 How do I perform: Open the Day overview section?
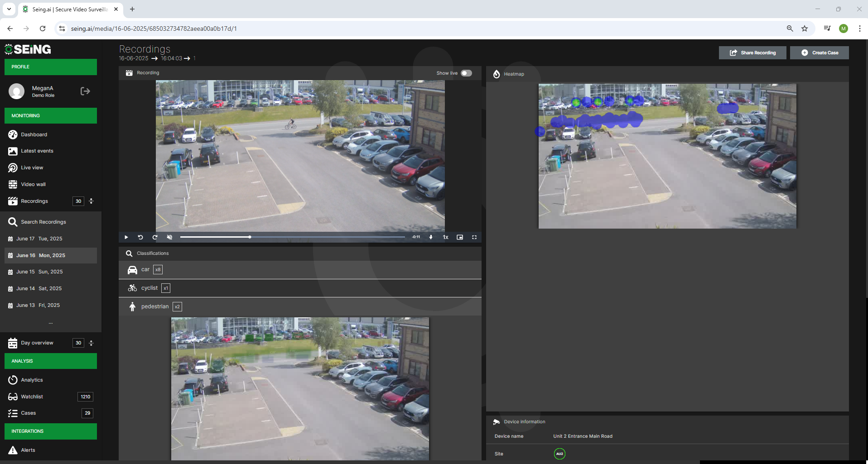coord(36,343)
